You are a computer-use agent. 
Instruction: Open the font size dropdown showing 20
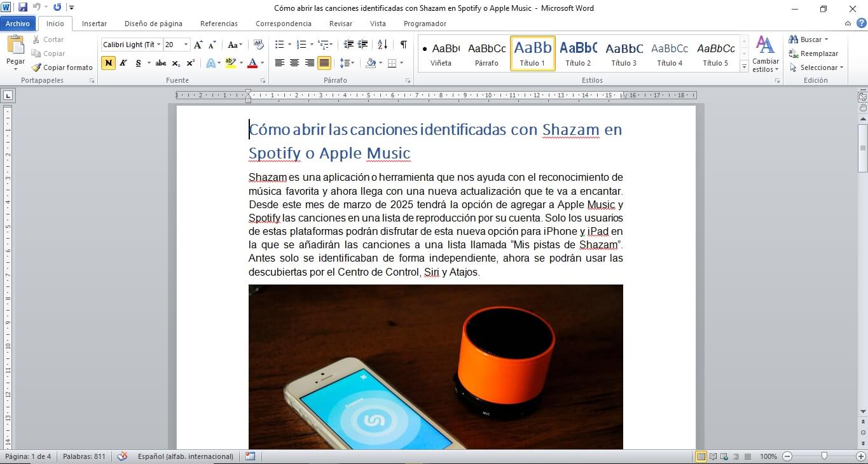(x=186, y=45)
